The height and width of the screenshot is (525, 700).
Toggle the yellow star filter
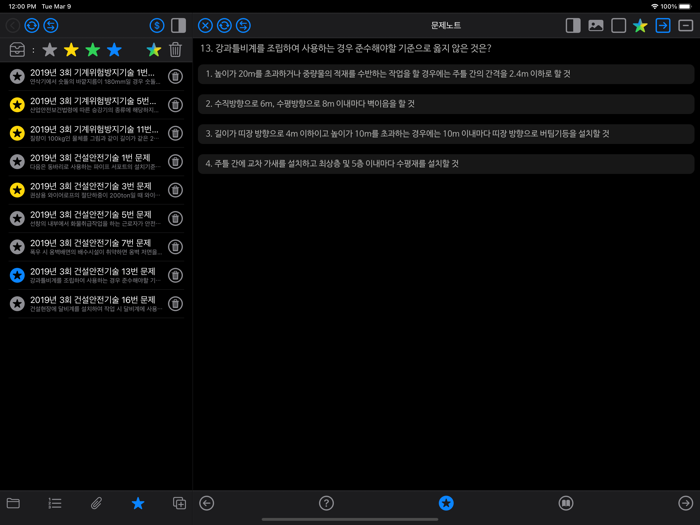point(71,50)
